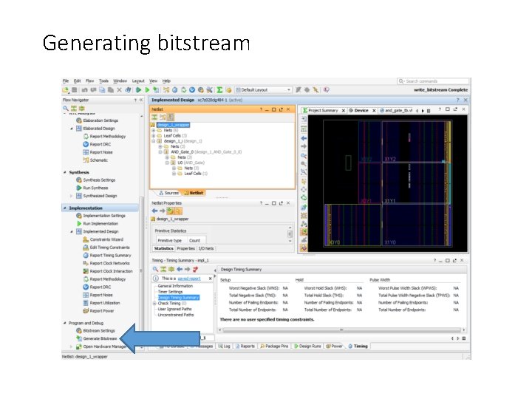This screenshot has height=399, width=532.
Task: Collapse Implemented Design node
Action: point(72,231)
